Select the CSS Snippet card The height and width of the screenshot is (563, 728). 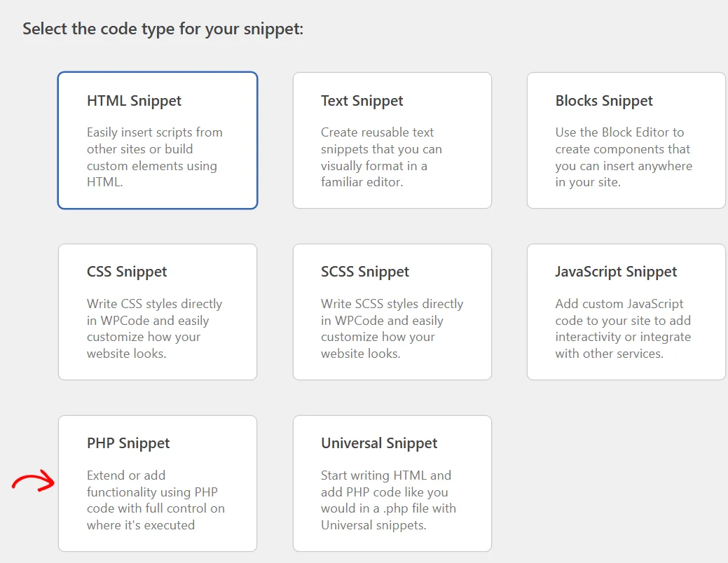tap(158, 312)
